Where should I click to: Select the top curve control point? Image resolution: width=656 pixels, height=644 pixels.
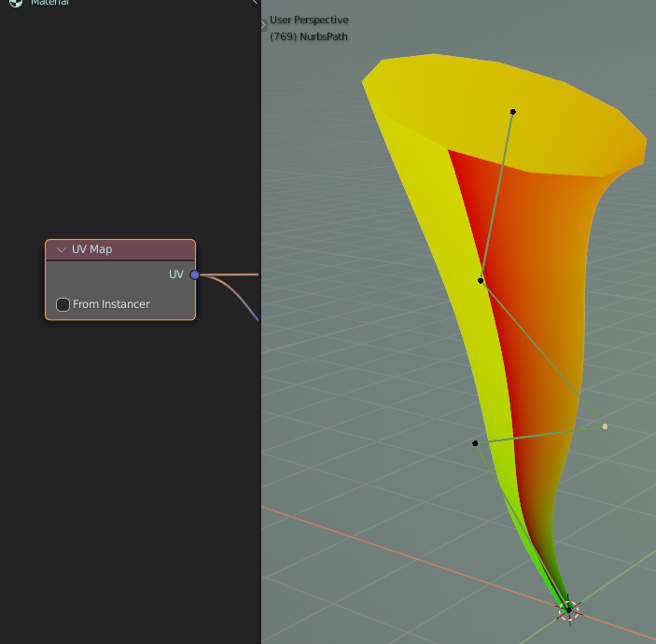point(513,112)
